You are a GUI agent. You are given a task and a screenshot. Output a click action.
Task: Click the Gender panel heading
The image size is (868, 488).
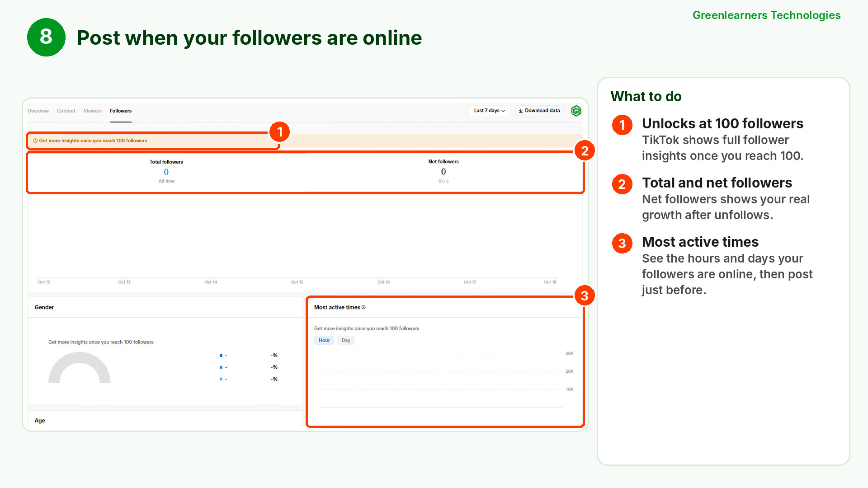point(44,307)
